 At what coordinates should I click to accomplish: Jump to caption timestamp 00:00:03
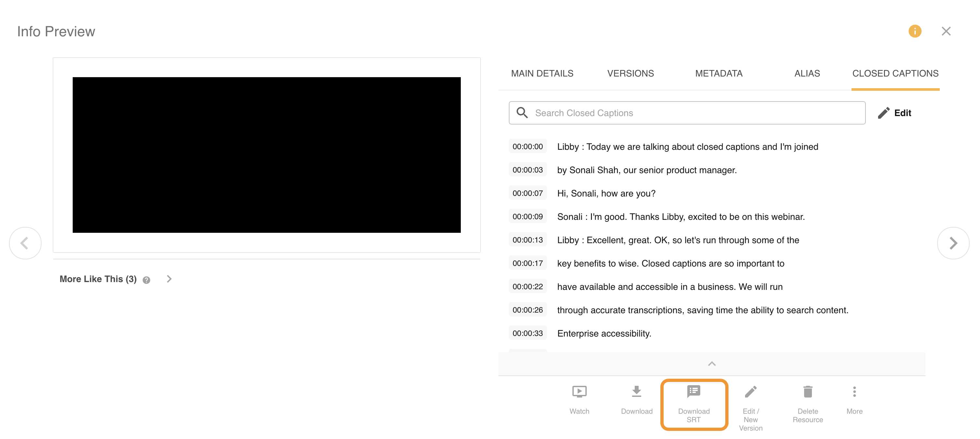[x=528, y=170]
